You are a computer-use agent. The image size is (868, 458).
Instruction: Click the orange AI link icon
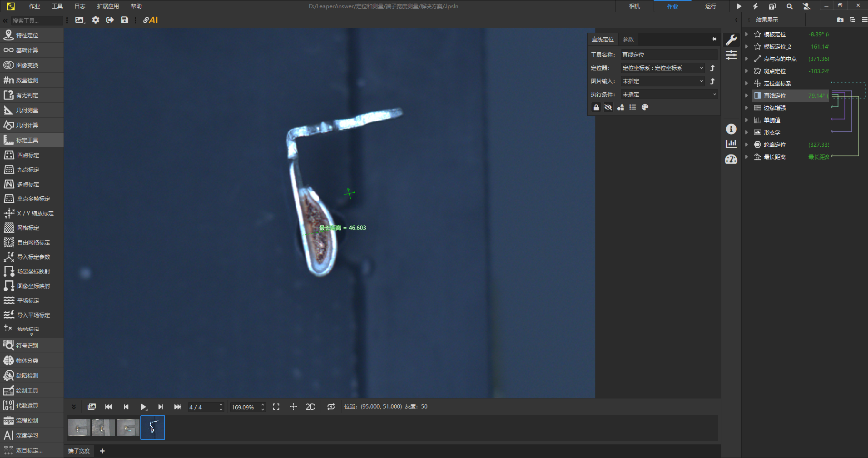tap(150, 20)
